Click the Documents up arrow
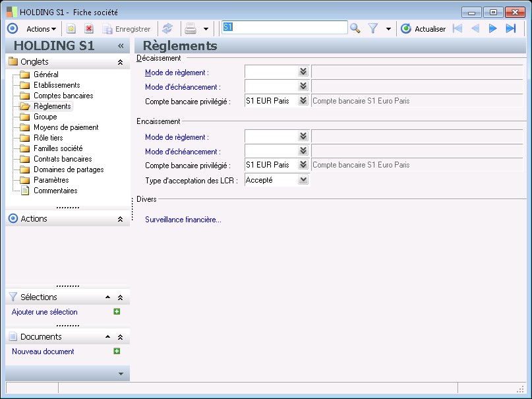This screenshot has height=399, width=532. [107, 337]
